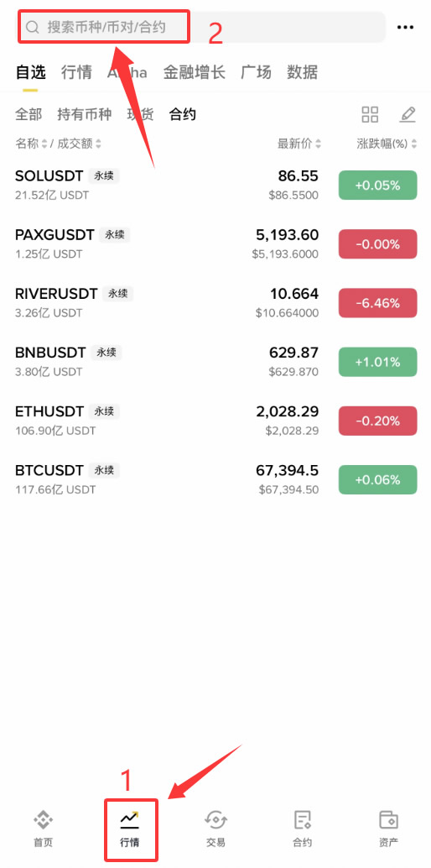431x868 pixels.
Task: Open the three-dot more menu
Action: [x=406, y=27]
